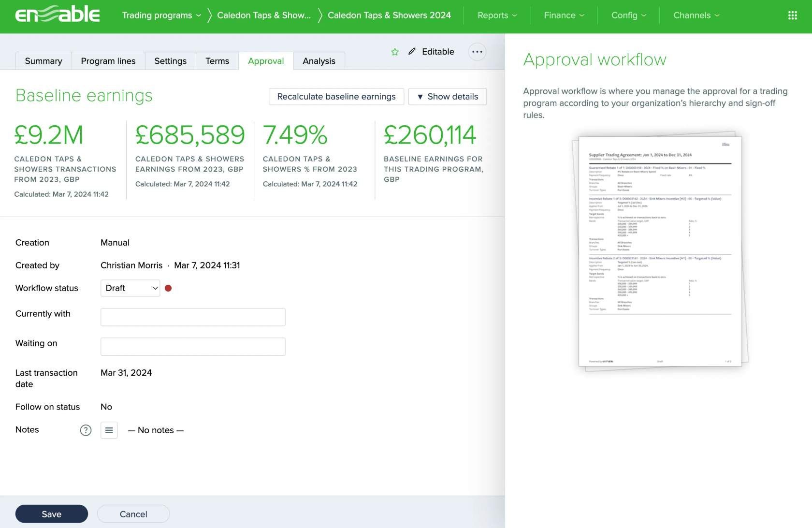Mark program as favorite with star icon

395,52
